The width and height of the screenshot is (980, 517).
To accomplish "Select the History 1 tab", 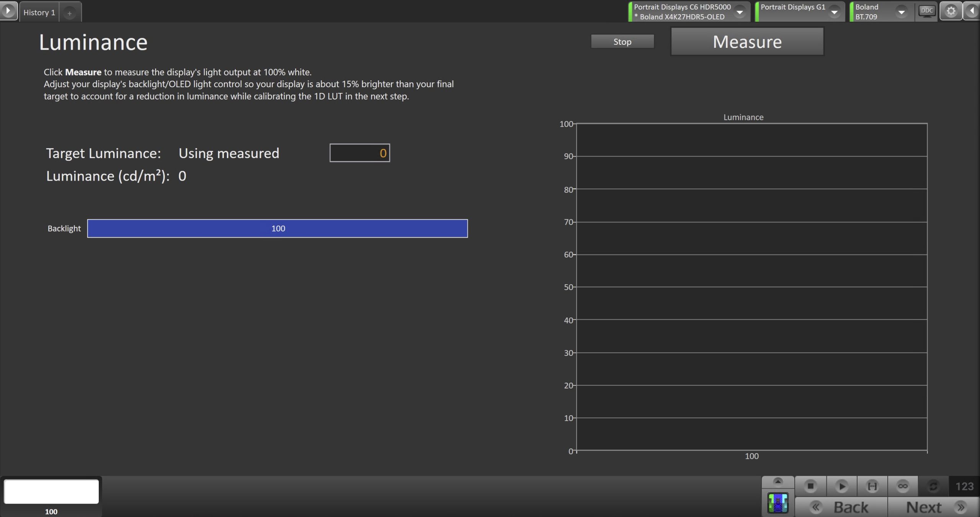I will [x=39, y=13].
